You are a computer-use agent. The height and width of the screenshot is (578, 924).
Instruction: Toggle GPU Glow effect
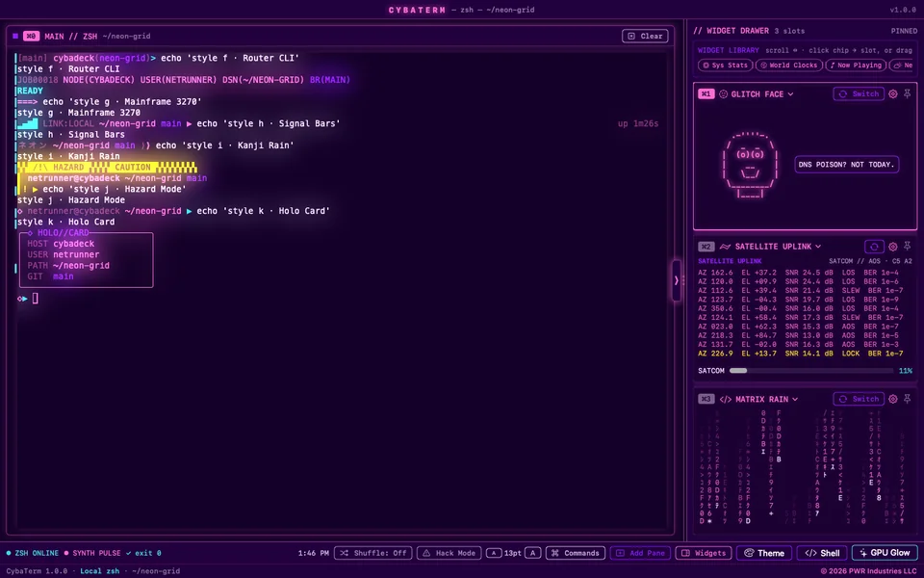pyautogui.click(x=885, y=553)
